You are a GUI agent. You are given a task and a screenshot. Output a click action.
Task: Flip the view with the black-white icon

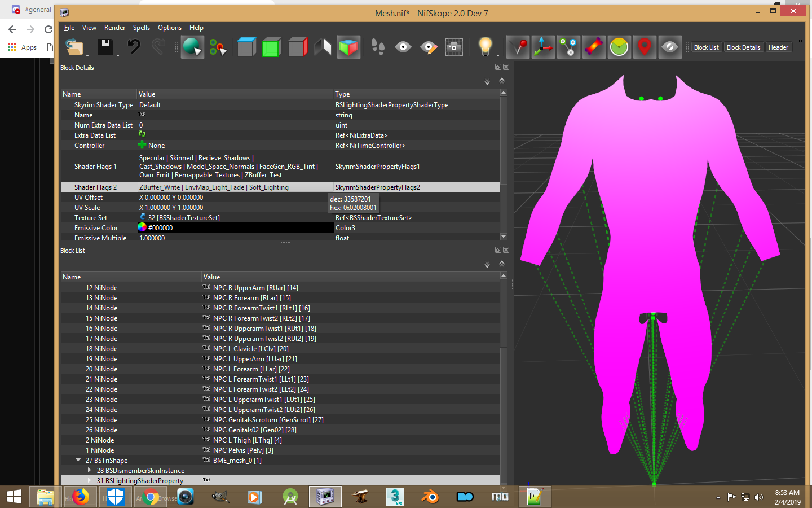point(323,47)
